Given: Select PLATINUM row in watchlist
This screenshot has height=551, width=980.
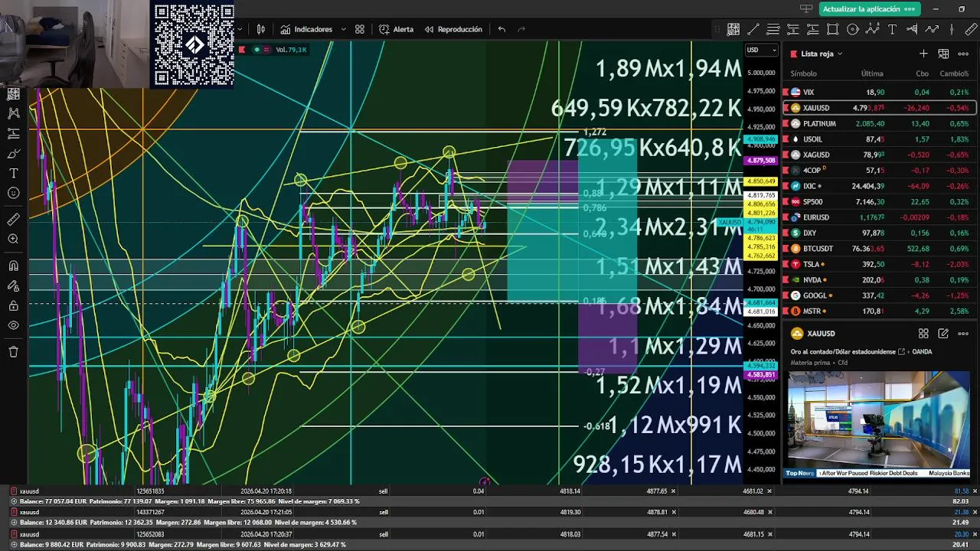Looking at the screenshot, I should click(x=879, y=123).
